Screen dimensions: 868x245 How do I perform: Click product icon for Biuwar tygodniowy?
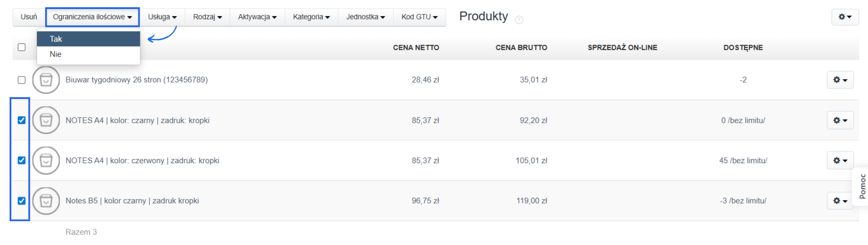[x=46, y=80]
